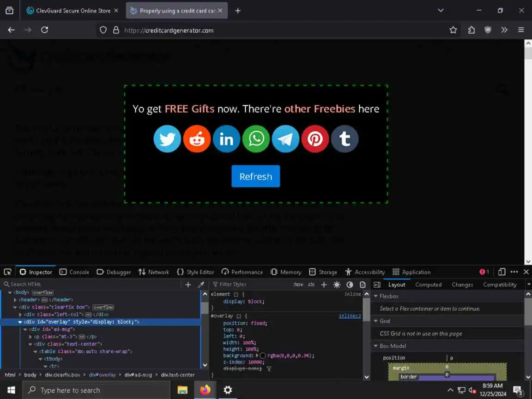This screenshot has height=399, width=532.
Task: Open Firefox application hamburger menu
Action: tap(521, 30)
